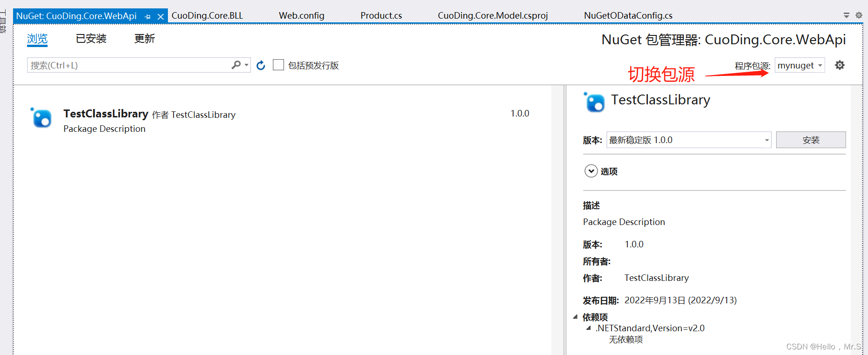The width and height of the screenshot is (868, 355).
Task: Click the list version number 1.0.0
Action: pos(520,113)
